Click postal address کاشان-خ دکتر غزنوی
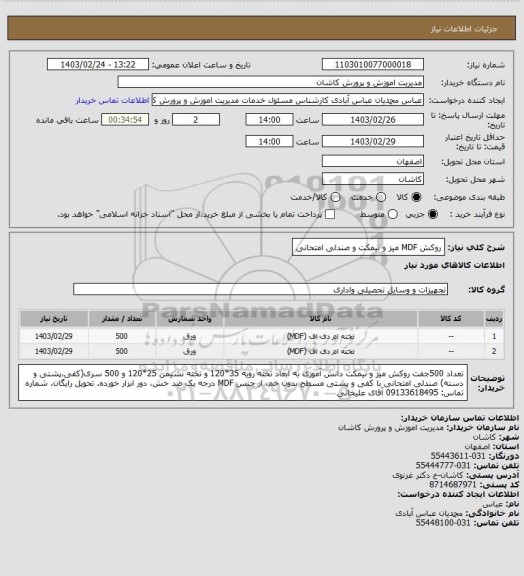The height and width of the screenshot is (576, 524). click(x=428, y=475)
